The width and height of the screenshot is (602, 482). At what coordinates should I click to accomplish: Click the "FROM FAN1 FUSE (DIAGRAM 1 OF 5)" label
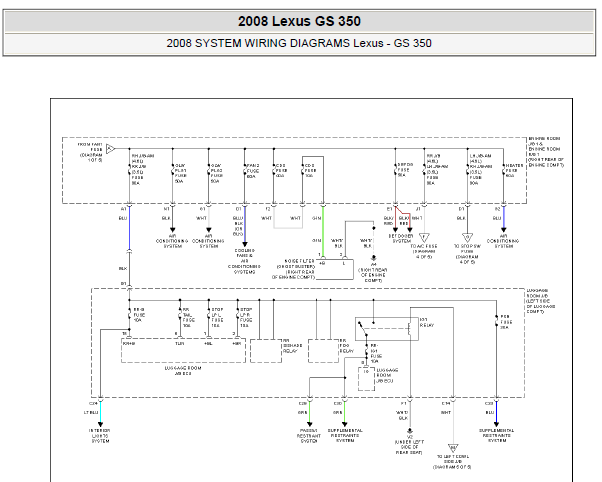[90, 152]
